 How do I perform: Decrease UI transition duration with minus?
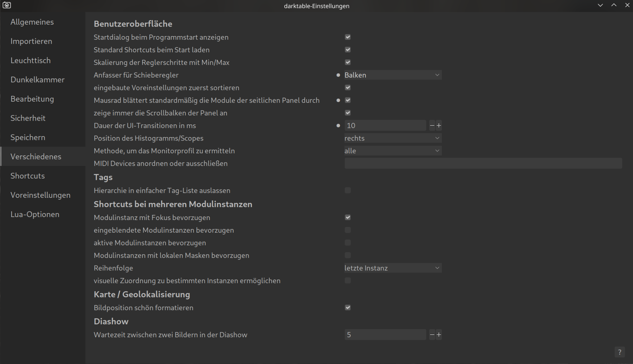point(432,126)
